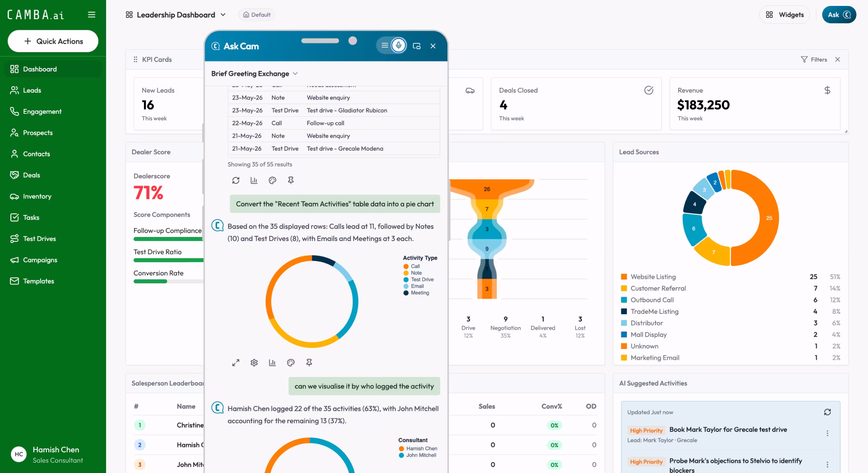Image resolution: width=868 pixels, height=473 pixels.
Task: Open Dashboard in the sidebar
Action: (53, 69)
